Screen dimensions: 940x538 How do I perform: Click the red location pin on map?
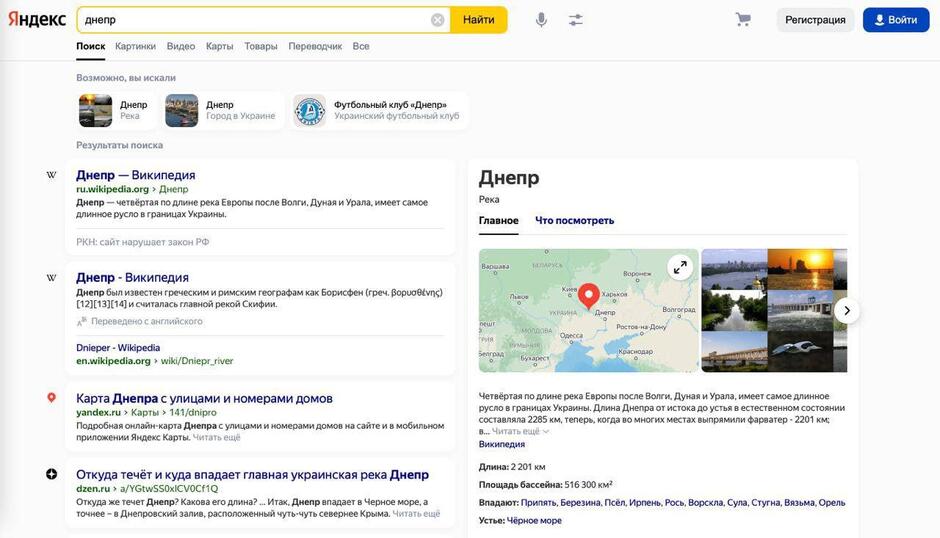(589, 296)
